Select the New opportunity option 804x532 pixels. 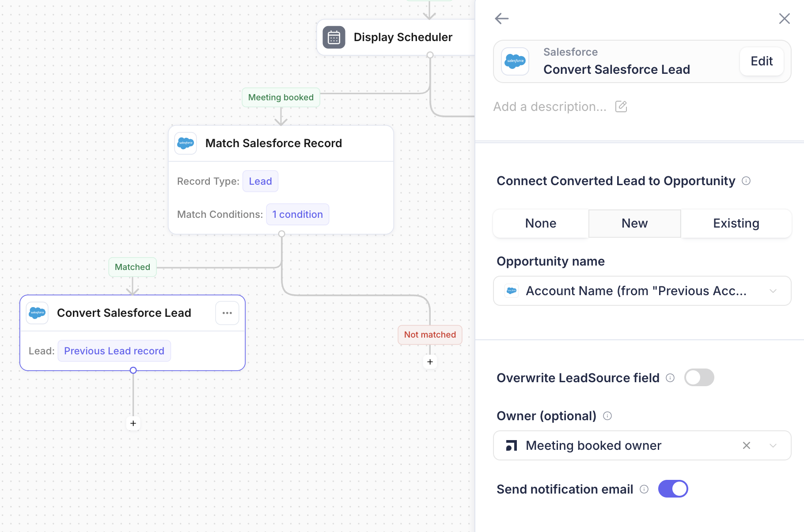click(634, 223)
